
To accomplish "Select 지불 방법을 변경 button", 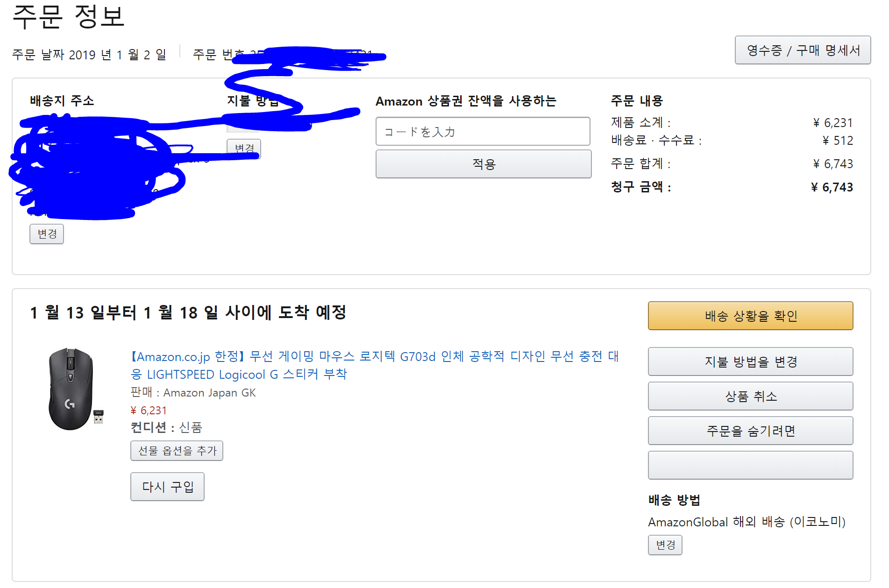I will (x=750, y=361).
